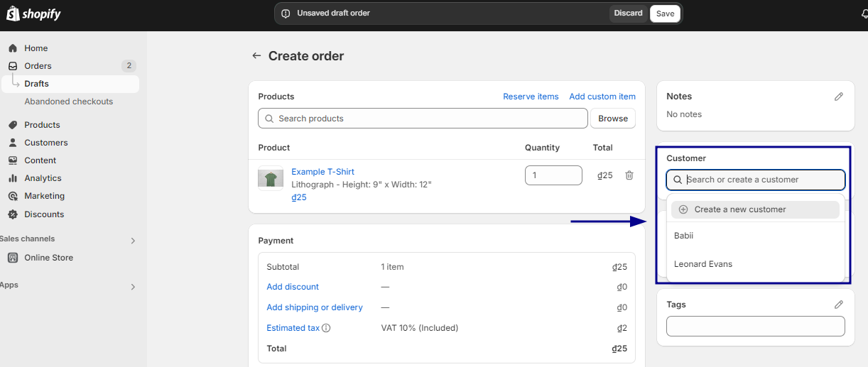Click the Reserve items link
Image resolution: width=868 pixels, height=367 pixels.
point(531,97)
